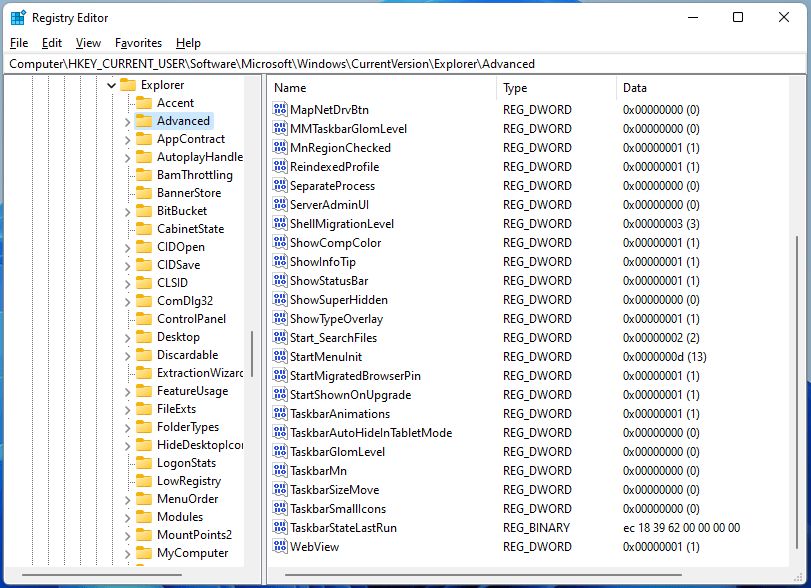Viewport: 811px width, 588px height.
Task: Click the data cell ec 18 39 62 00 00 00 00
Action: point(681,527)
